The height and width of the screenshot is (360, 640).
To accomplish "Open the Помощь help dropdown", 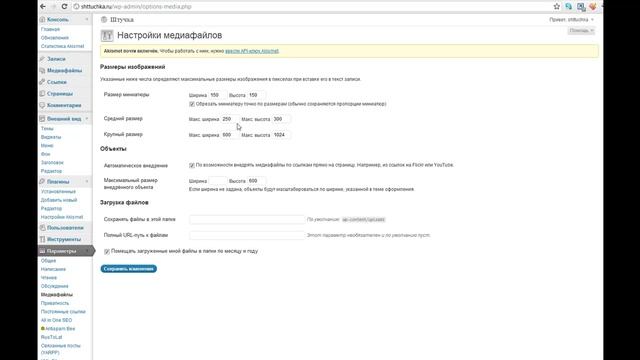I will [x=581, y=31].
